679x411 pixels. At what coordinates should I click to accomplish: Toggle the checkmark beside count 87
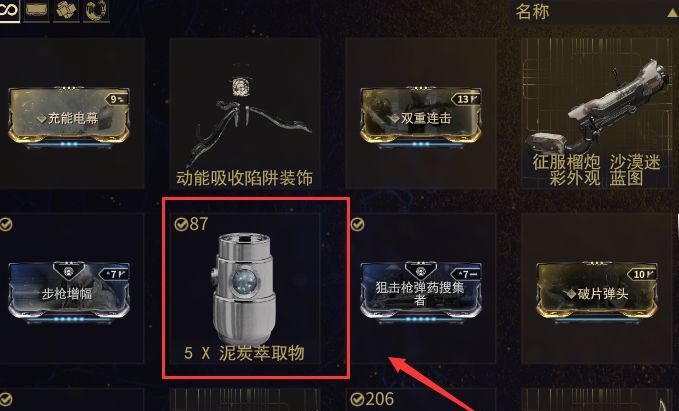point(181,224)
